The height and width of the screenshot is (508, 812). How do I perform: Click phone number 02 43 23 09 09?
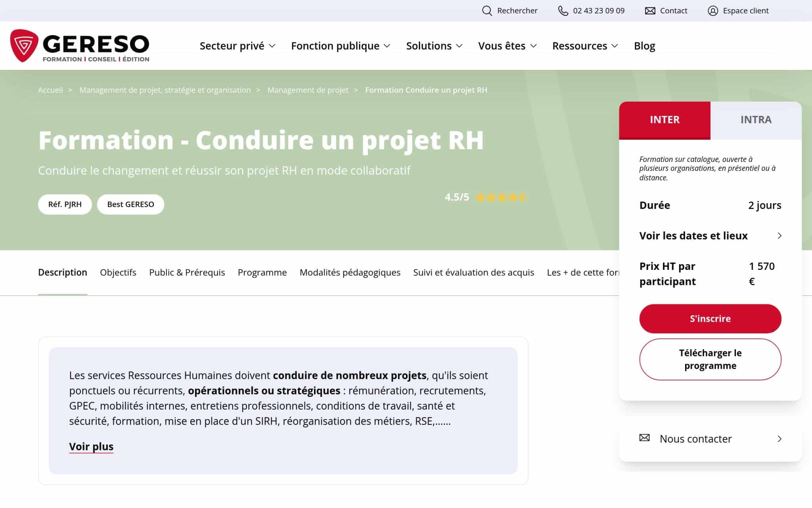point(599,11)
